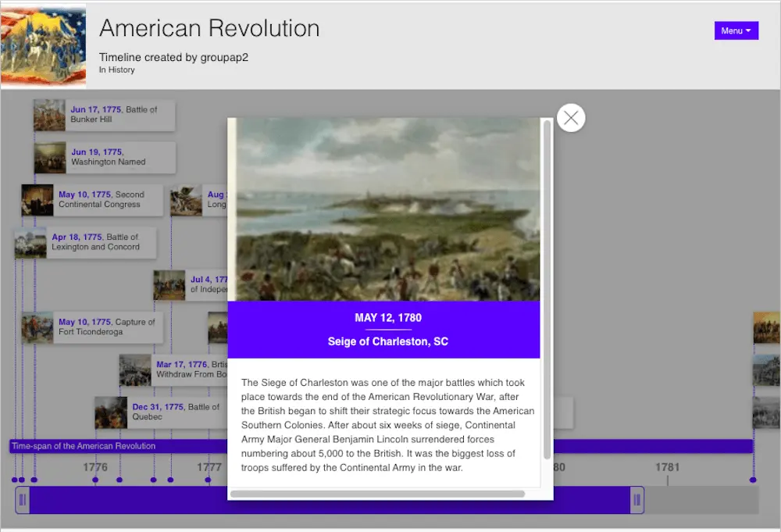
Task: Open the Second Continental Congress event
Action: 92,200
